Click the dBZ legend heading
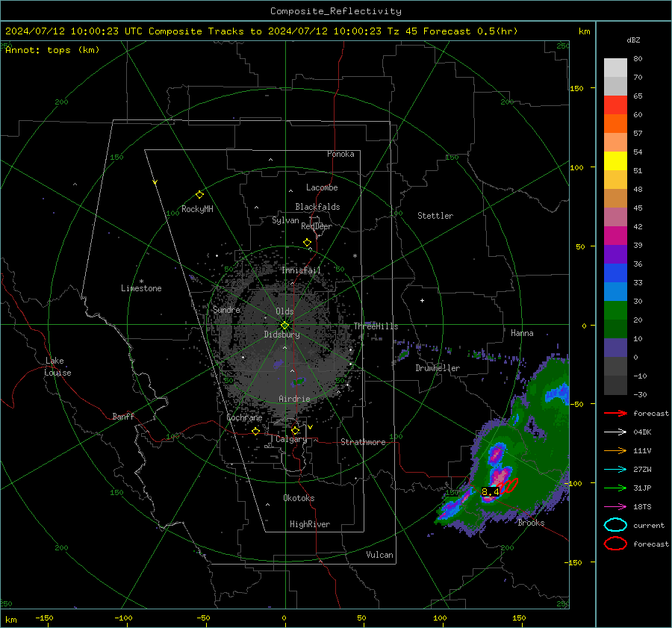Viewport: 672px width, 628px height. [x=633, y=40]
